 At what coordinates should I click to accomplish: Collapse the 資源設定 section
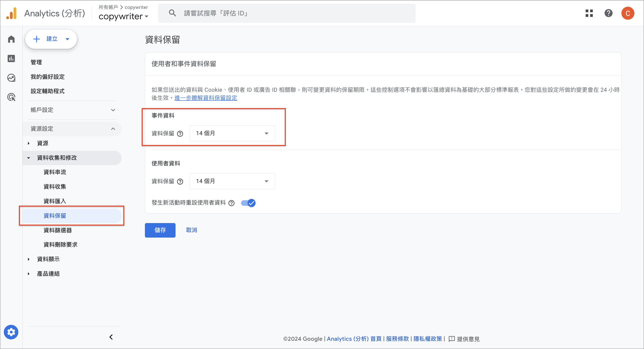pyautogui.click(x=72, y=129)
